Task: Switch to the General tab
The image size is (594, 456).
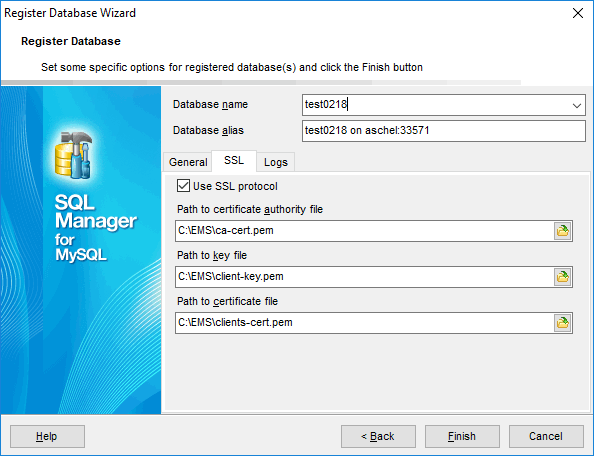Action: click(x=188, y=162)
